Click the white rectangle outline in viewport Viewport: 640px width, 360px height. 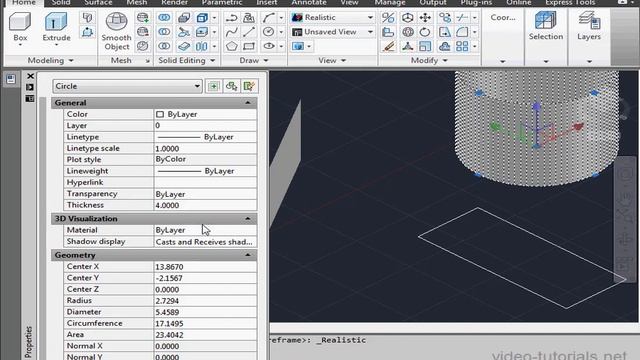(x=522, y=258)
